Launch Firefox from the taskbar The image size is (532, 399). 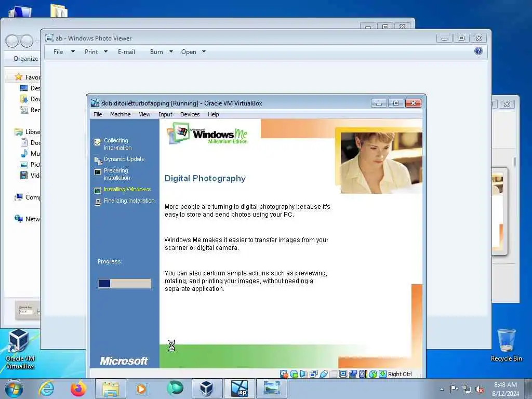tap(78, 389)
